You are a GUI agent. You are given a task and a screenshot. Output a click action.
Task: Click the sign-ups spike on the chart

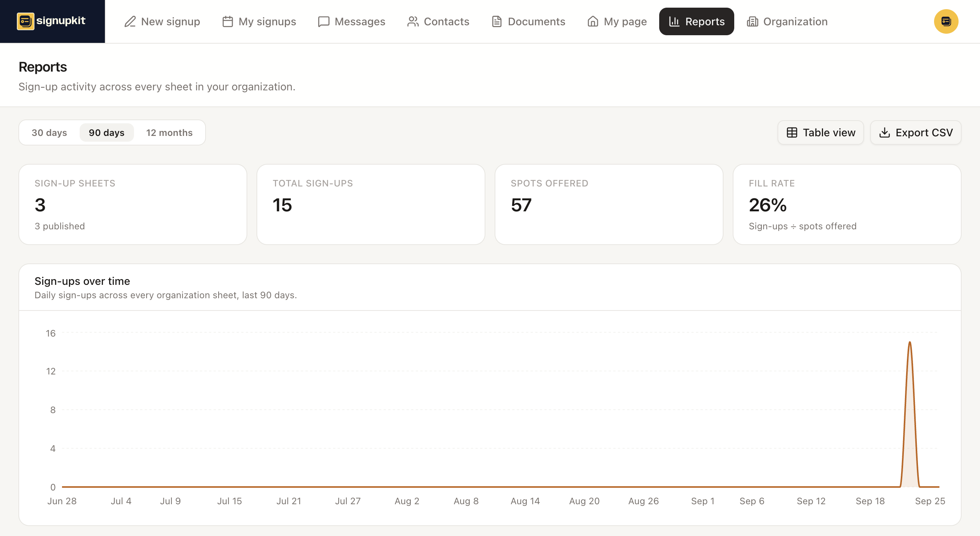(x=910, y=413)
